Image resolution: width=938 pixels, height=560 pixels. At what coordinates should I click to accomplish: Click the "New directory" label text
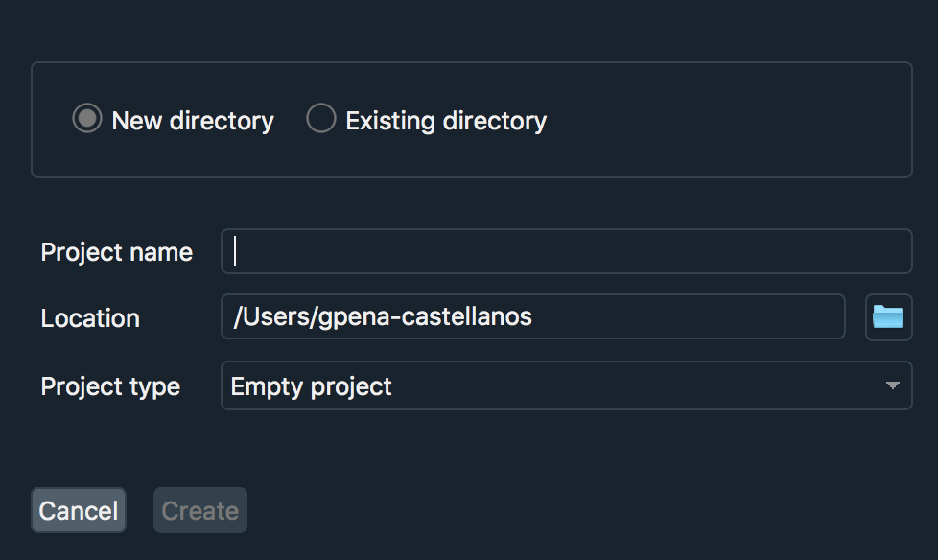point(193,121)
